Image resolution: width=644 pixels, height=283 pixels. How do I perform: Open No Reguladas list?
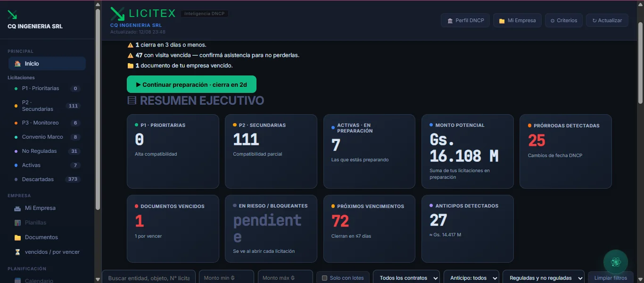(47, 151)
